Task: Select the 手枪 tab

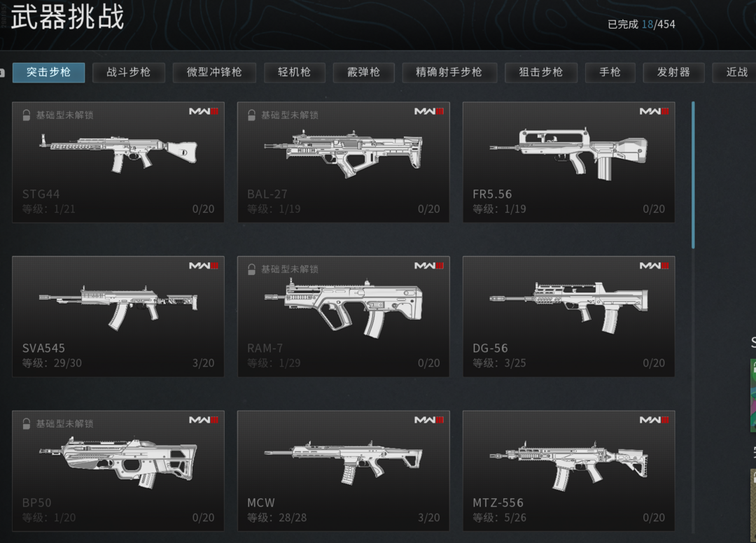Action: click(x=610, y=72)
